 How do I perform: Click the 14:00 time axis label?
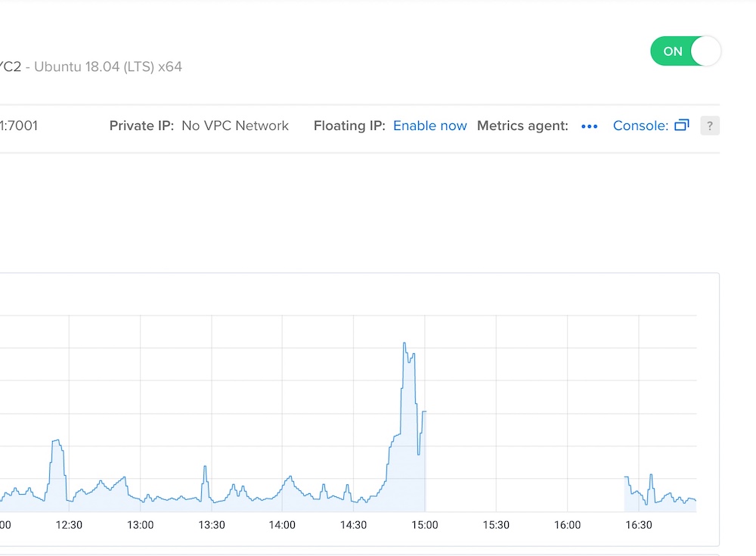tap(282, 525)
